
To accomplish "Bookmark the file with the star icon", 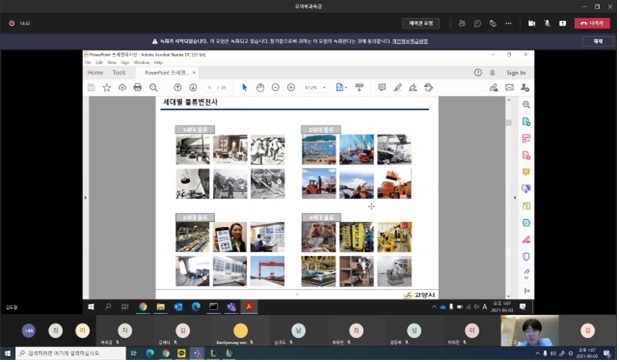I will point(107,87).
